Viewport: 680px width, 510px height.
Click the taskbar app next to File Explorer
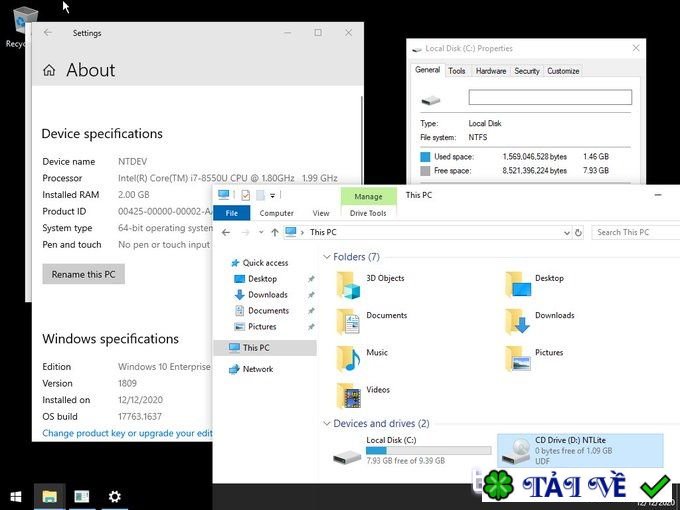click(x=82, y=497)
